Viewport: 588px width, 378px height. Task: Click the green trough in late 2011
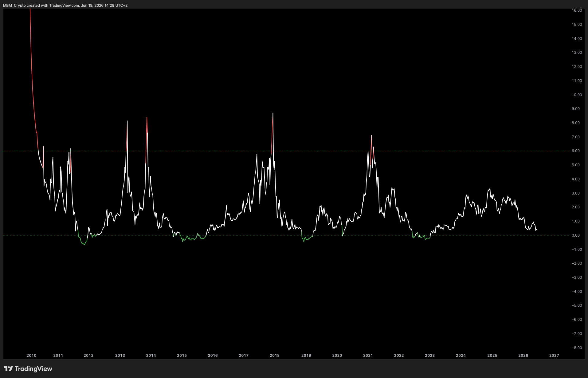click(84, 245)
